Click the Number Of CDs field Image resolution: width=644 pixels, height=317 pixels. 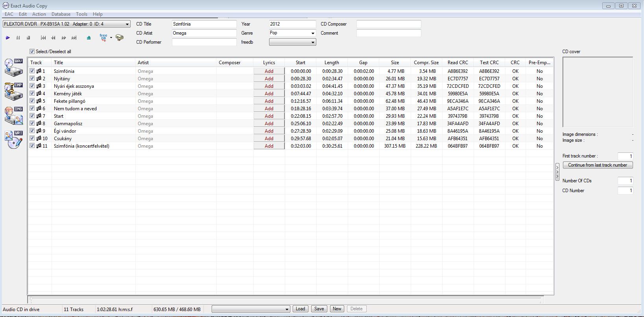coord(625,181)
